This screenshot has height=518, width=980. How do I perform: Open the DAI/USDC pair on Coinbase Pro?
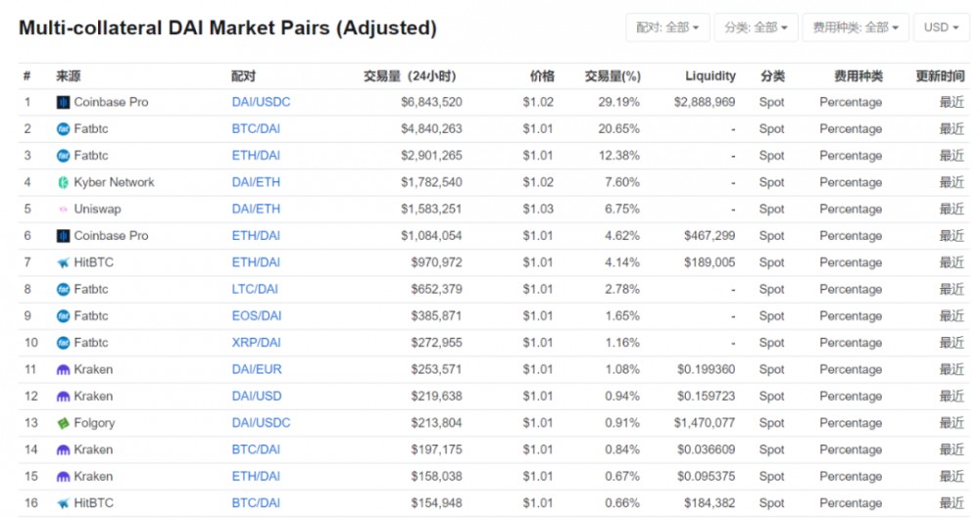coord(261,102)
